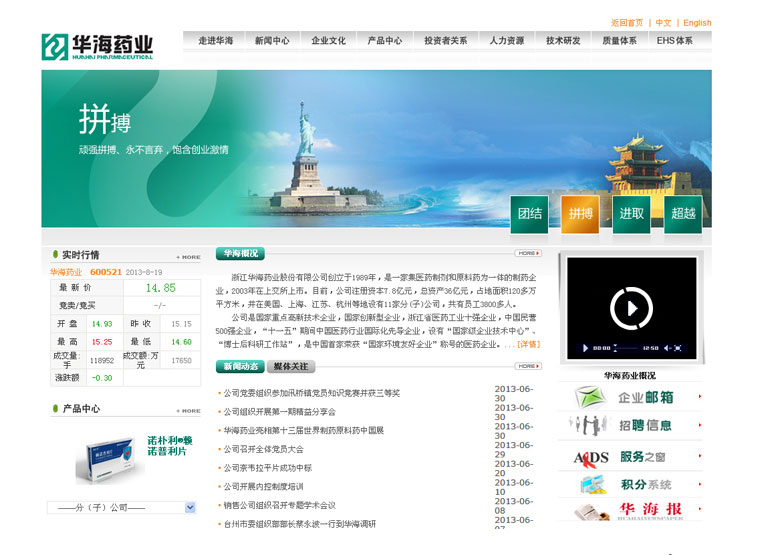Open the 积分系统 points system icon

[591, 484]
